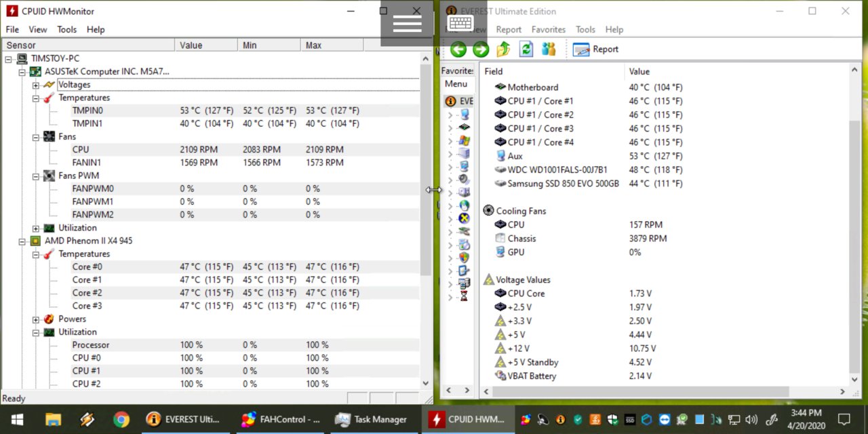Open the Report menu in EVEREST
Viewport: 868px width, 434px height.
(x=509, y=29)
